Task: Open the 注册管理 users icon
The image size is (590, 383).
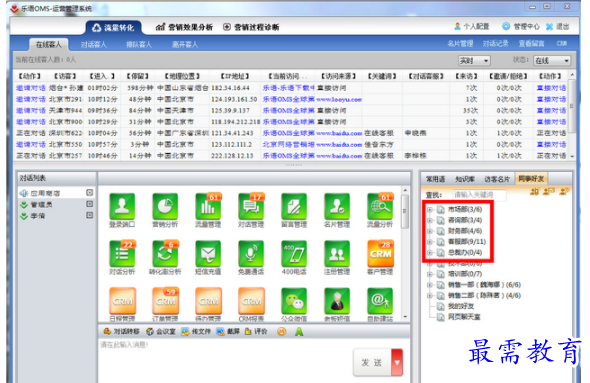Action: click(x=337, y=254)
